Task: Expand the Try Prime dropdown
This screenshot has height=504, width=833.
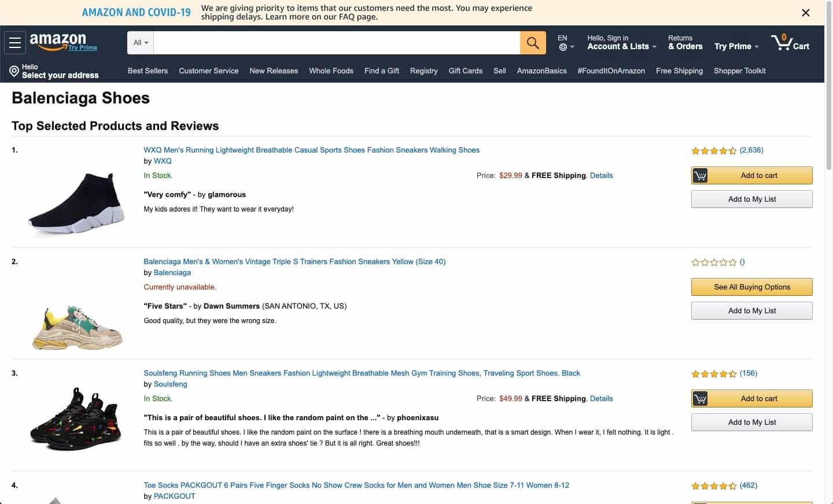Action: pos(736,46)
